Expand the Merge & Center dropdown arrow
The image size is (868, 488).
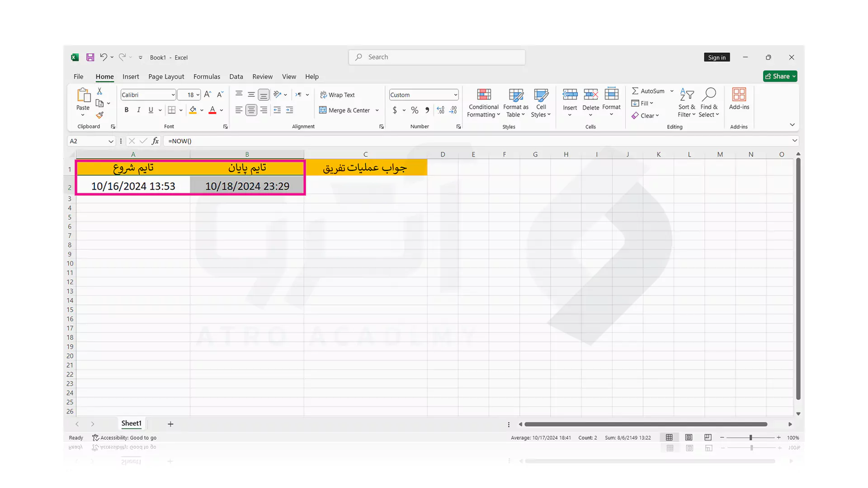click(x=377, y=110)
